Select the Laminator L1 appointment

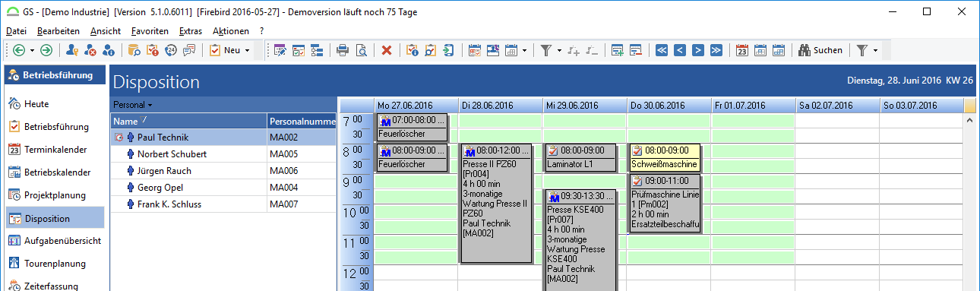tap(581, 158)
